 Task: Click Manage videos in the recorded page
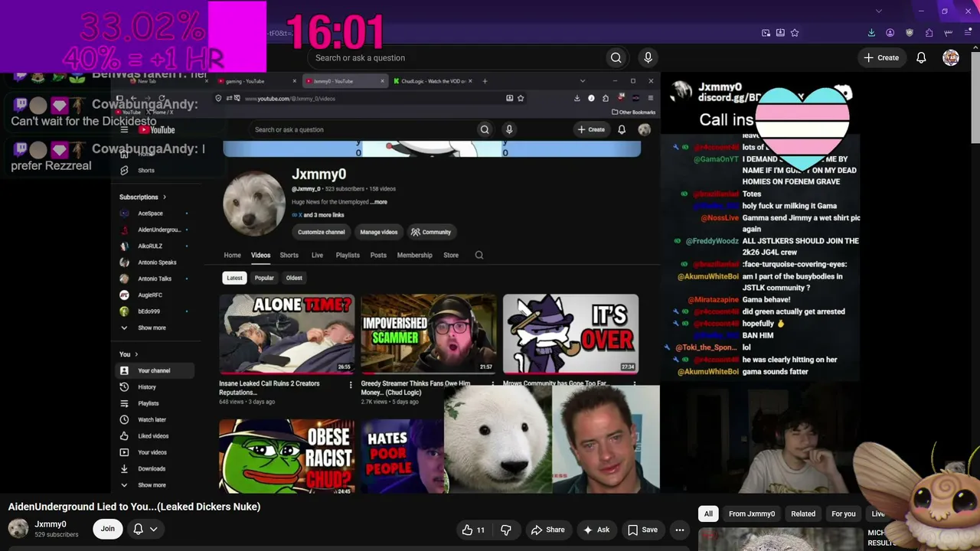click(379, 233)
